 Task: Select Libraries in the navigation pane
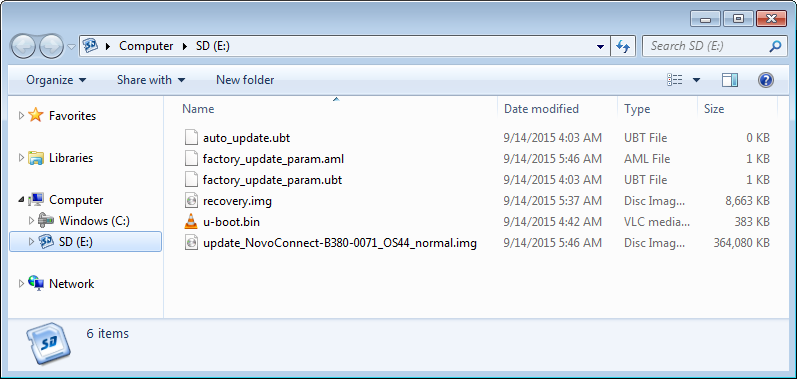71,158
